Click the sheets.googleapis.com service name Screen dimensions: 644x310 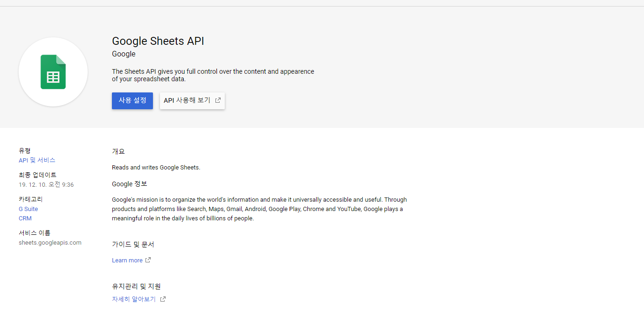pyautogui.click(x=50, y=243)
